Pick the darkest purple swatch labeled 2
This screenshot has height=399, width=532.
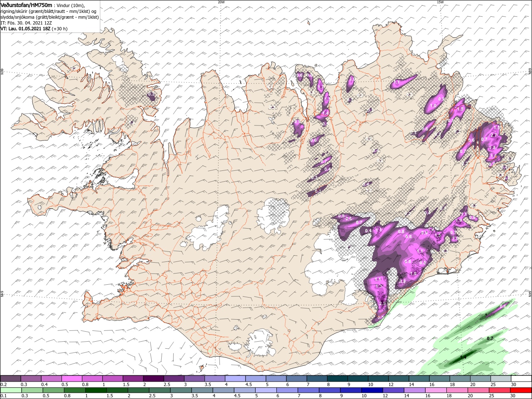pos(153,379)
